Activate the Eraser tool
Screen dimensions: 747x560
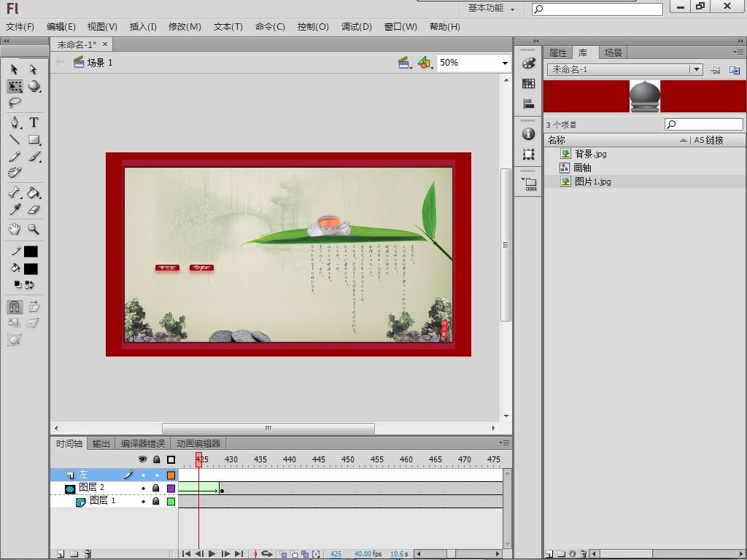coord(34,210)
